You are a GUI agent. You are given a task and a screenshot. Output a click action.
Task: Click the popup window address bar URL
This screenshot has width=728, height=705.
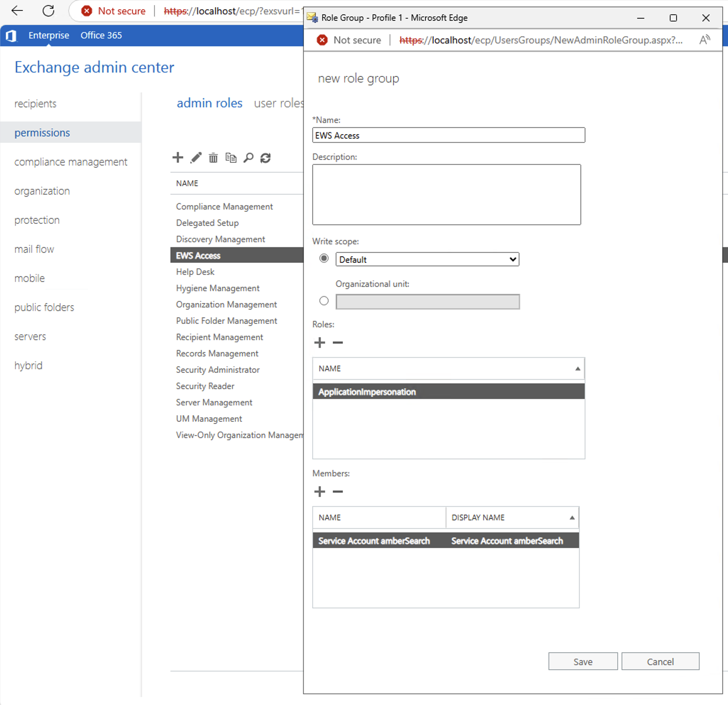pos(541,40)
